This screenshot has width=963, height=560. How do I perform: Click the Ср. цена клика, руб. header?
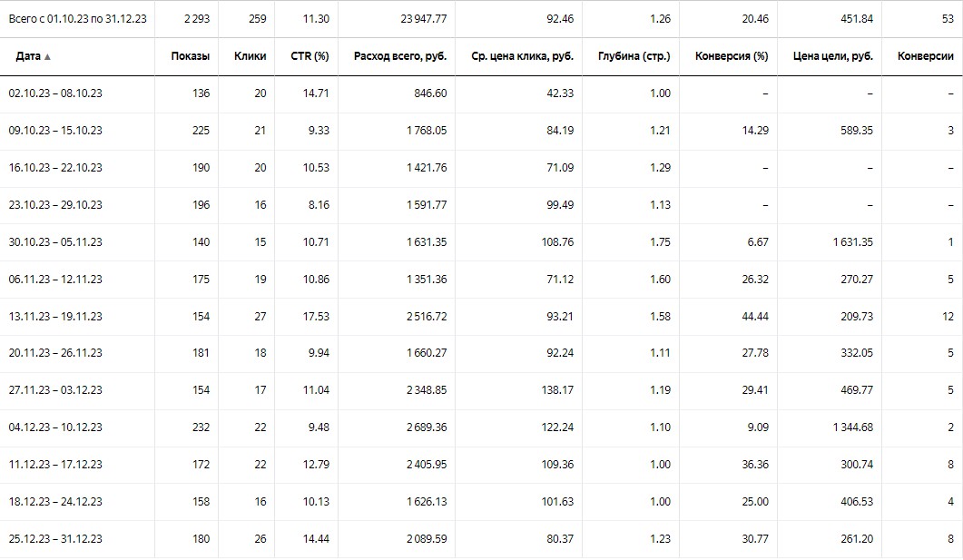coord(523,56)
